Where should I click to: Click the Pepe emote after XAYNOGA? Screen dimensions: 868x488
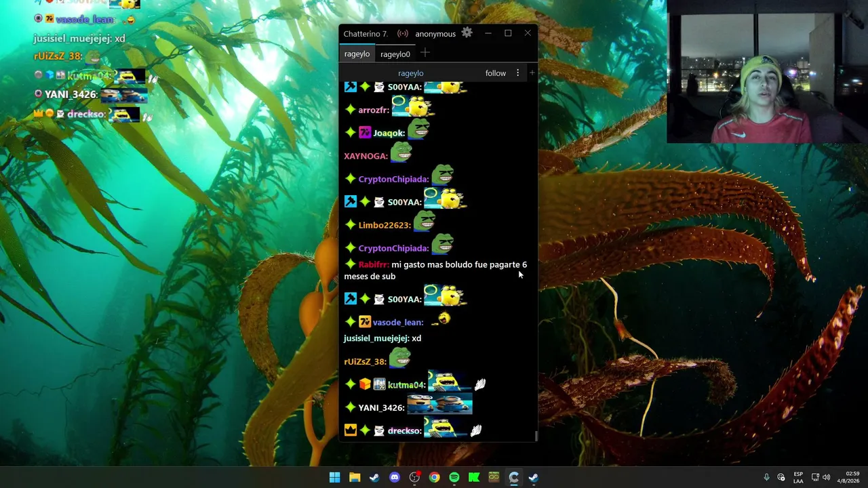coord(401,152)
